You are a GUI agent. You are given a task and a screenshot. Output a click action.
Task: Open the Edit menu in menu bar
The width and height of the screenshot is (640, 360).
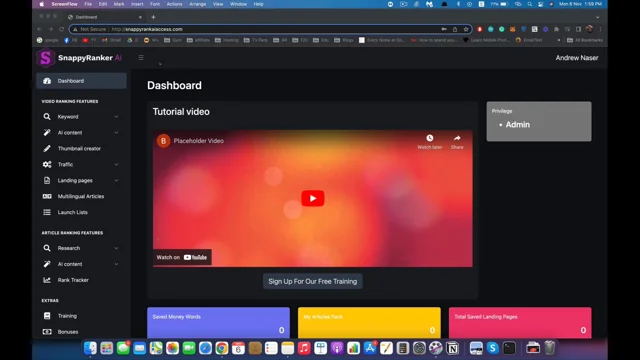[x=103, y=4]
